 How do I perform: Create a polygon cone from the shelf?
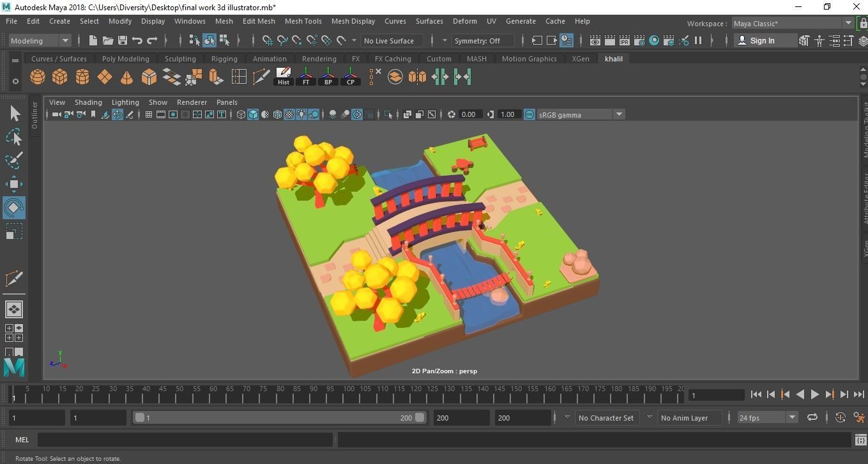tap(127, 77)
